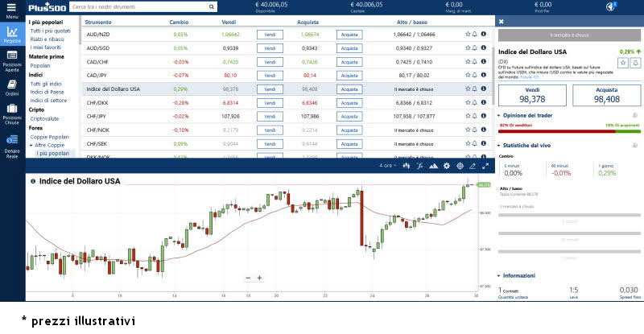Collapse Altre Coppie tree node
644x334 pixels.
31,145
